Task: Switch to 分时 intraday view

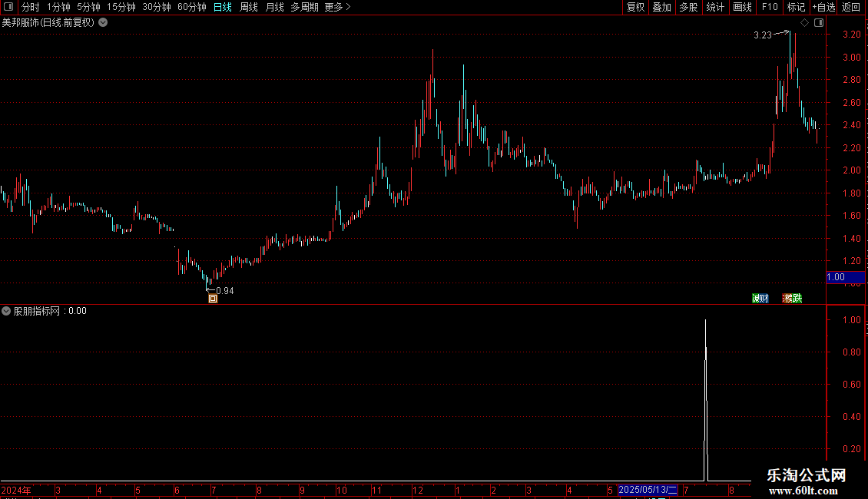Action: click(31, 7)
